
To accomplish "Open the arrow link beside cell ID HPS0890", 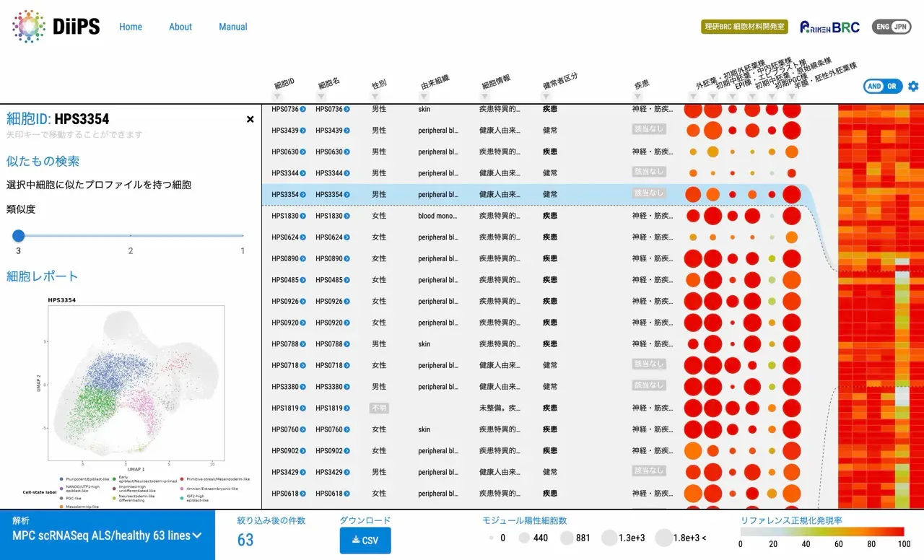I will click(303, 258).
